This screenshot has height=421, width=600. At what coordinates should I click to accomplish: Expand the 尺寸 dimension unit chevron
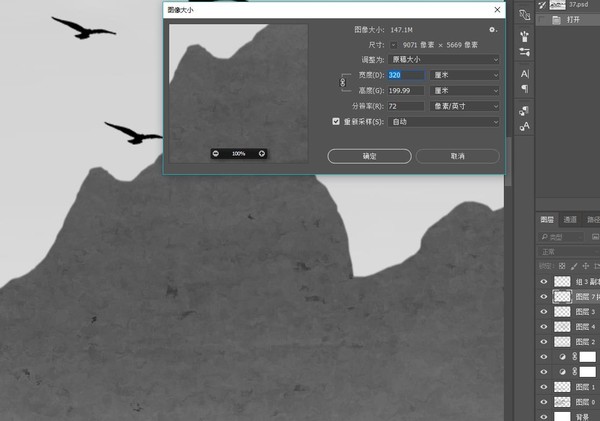[393, 45]
